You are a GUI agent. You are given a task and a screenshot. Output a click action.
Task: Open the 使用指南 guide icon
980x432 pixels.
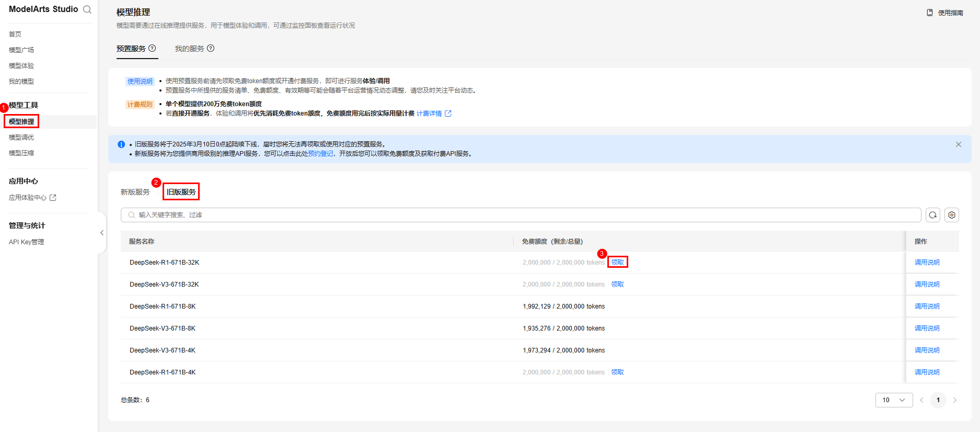point(930,13)
